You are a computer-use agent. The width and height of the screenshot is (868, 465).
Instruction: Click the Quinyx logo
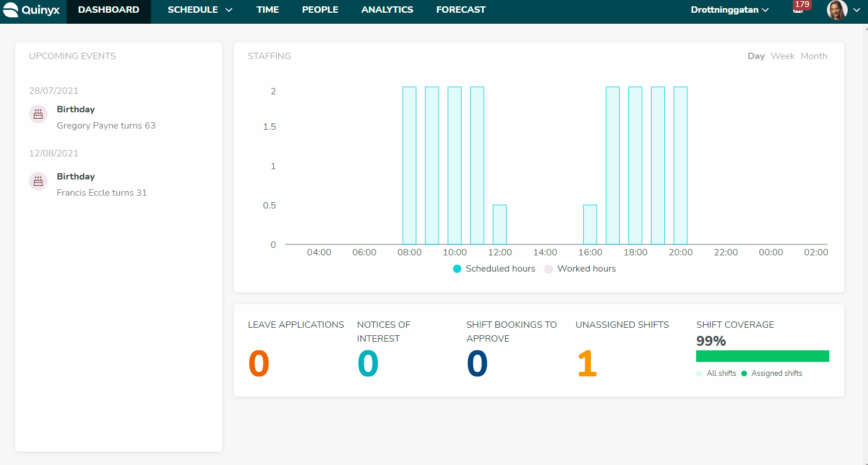click(x=31, y=10)
